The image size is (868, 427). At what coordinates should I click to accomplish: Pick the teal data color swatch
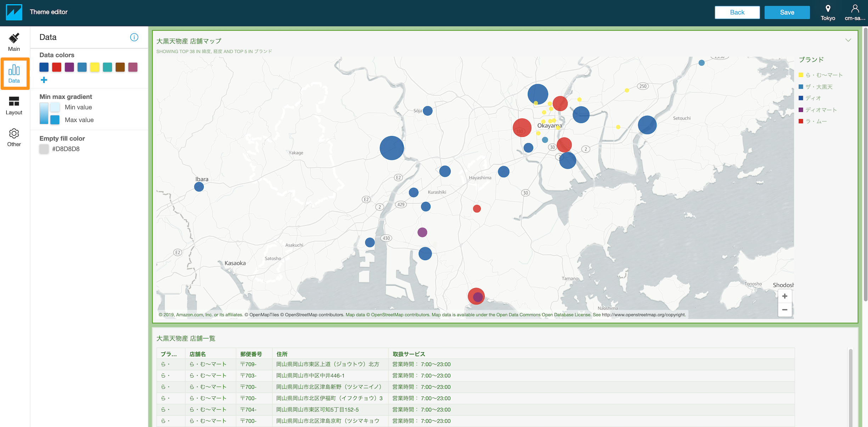pos(107,67)
